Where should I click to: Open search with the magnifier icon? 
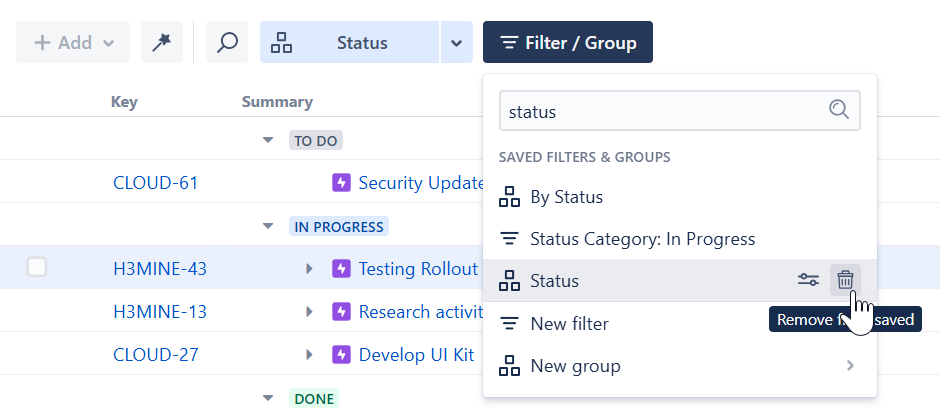(x=227, y=43)
